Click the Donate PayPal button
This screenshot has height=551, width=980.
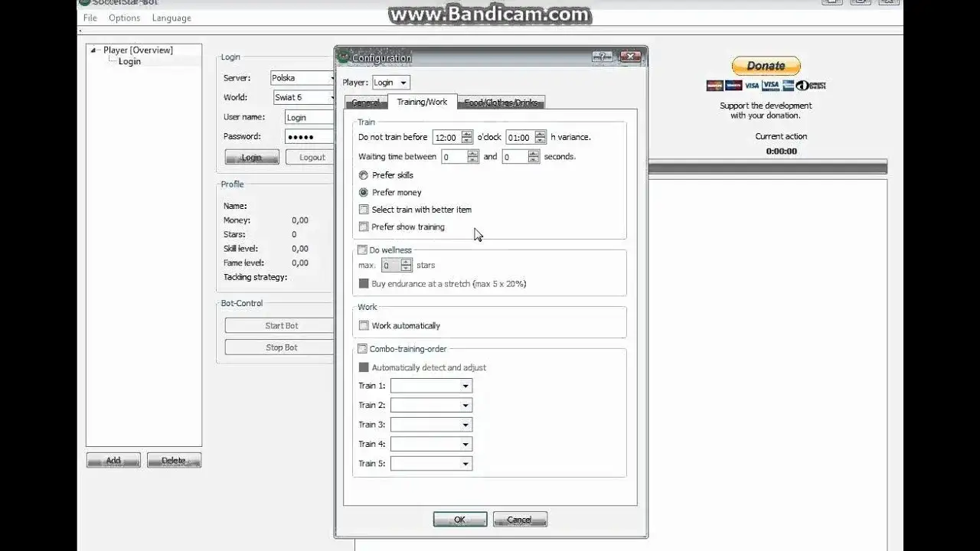click(x=766, y=66)
